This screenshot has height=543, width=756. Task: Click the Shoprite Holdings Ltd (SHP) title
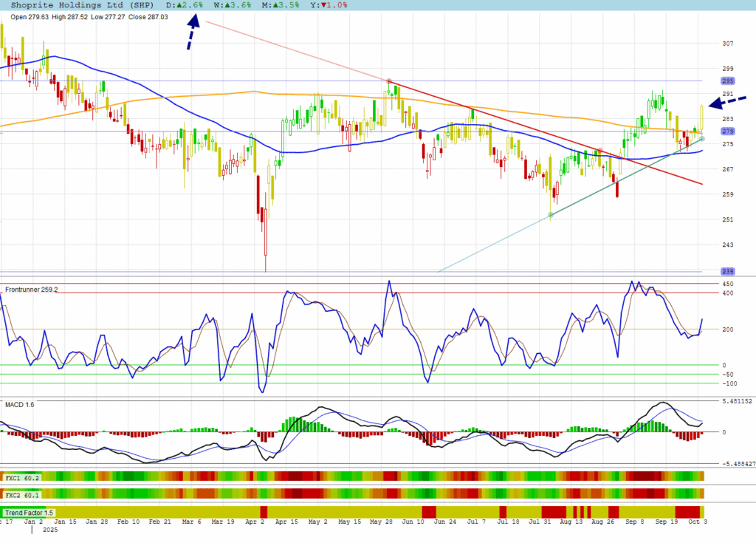(x=81, y=5)
